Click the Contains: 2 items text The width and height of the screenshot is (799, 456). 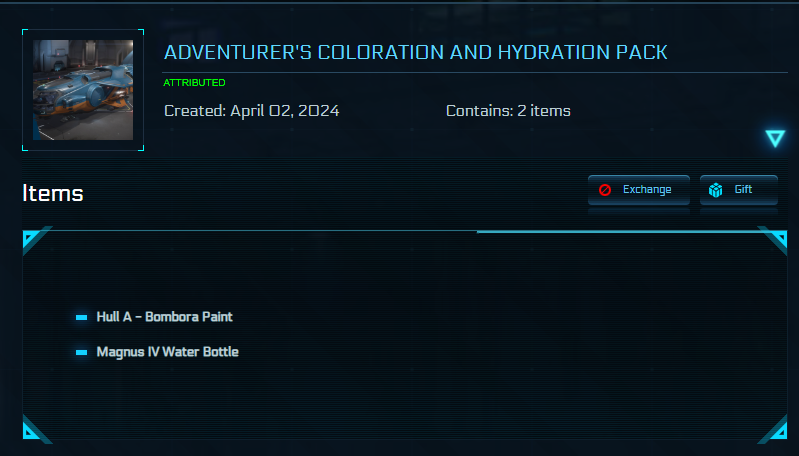tap(508, 111)
